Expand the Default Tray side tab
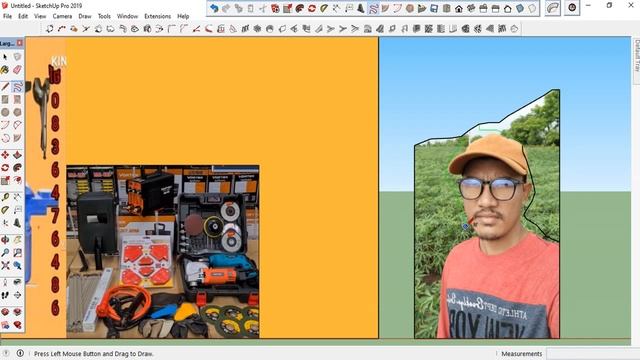The width and height of the screenshot is (640, 360). click(636, 56)
